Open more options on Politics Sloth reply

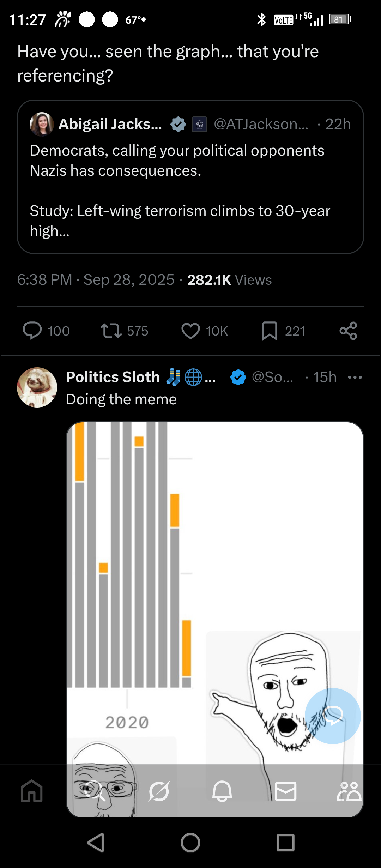355,377
